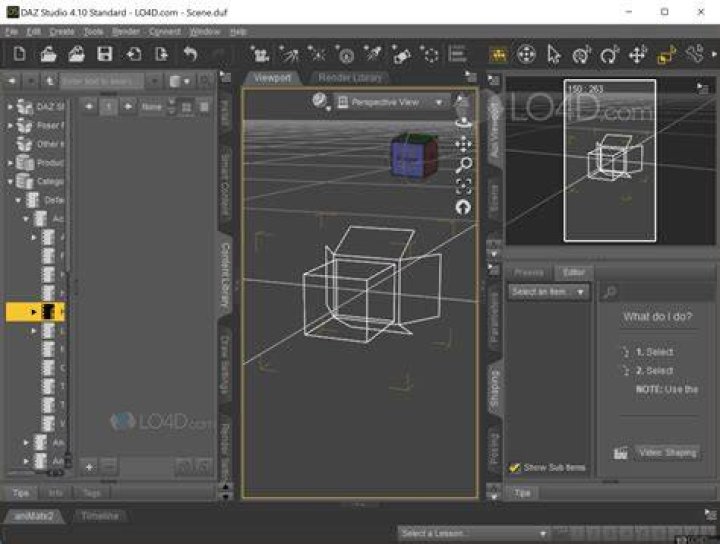Open the draw style sphere icon menu

[x=320, y=101]
